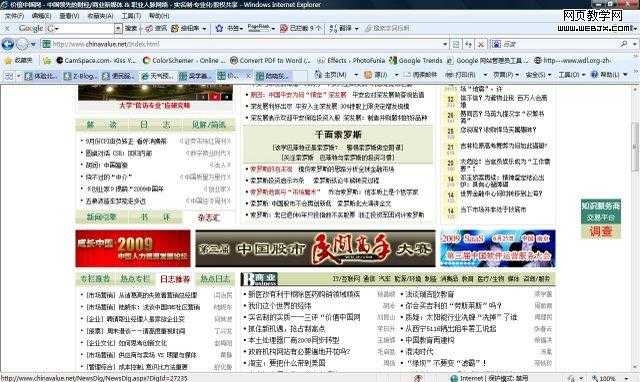Open the 编辑(E) menu

[41, 16]
